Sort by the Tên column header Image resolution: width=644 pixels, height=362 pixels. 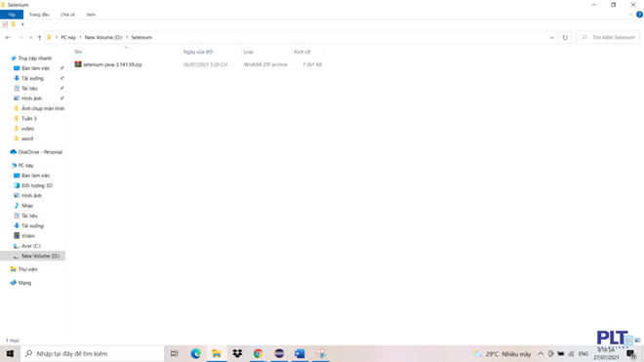[x=78, y=52]
